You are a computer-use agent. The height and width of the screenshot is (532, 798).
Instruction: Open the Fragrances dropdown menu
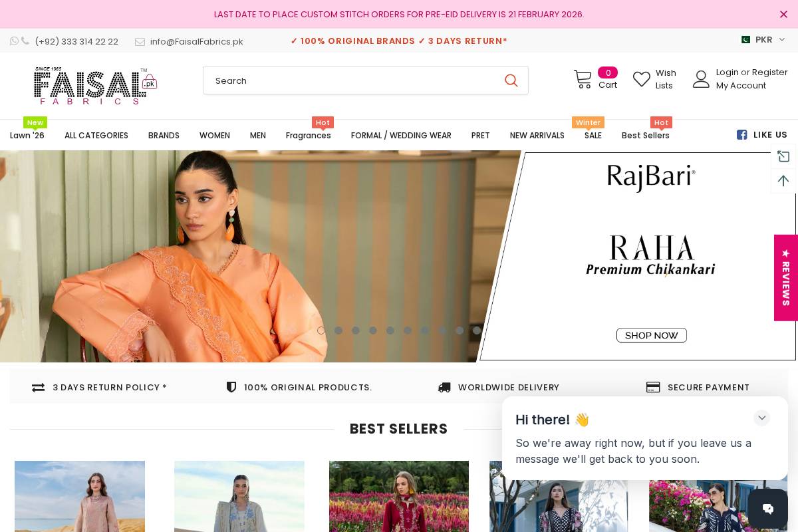point(309,136)
